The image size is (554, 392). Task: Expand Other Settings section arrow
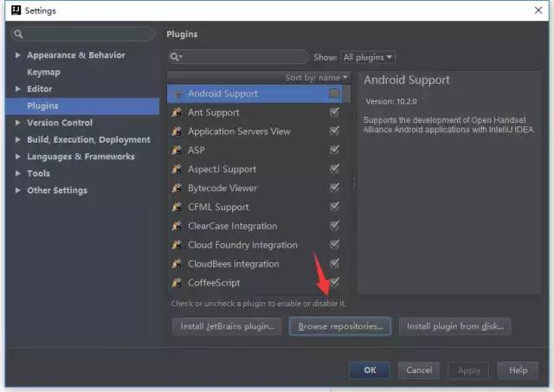pos(17,190)
